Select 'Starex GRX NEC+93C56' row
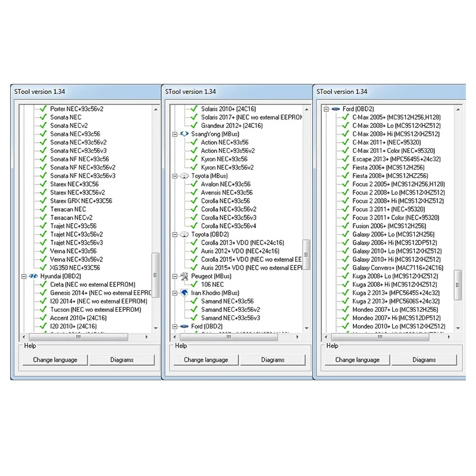Viewport: 476px width, 476px height. pos(81,201)
